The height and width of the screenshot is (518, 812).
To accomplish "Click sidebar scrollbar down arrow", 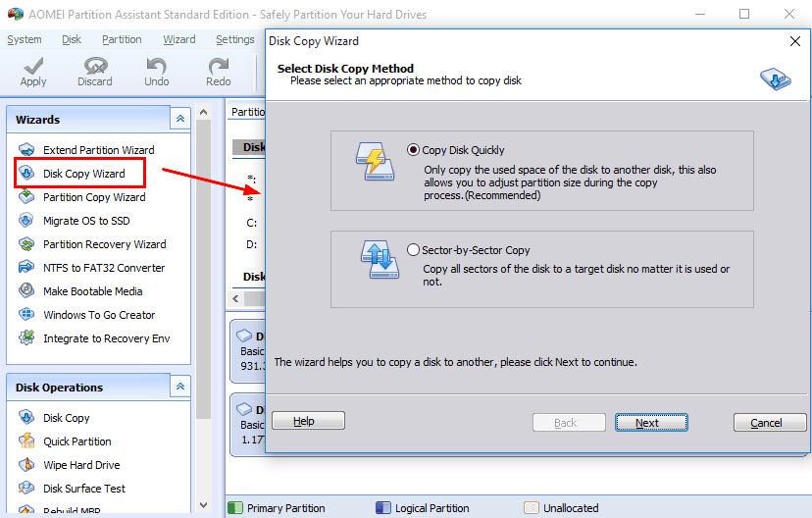I will [204, 504].
